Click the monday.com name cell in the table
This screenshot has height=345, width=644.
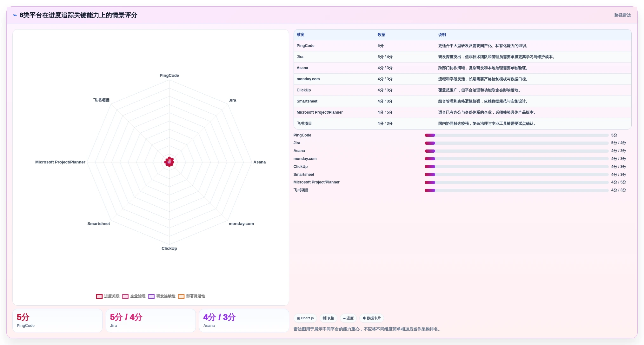[x=308, y=79]
